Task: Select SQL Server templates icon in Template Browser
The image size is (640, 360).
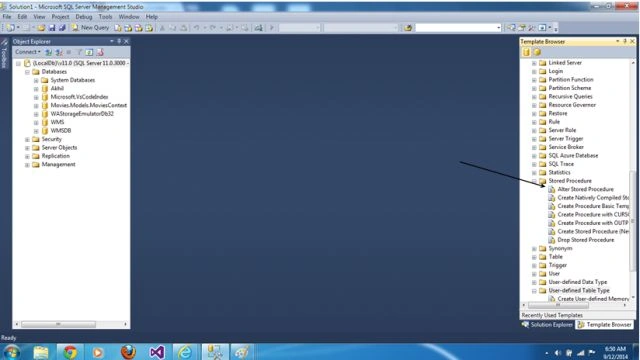Action: pos(527,52)
